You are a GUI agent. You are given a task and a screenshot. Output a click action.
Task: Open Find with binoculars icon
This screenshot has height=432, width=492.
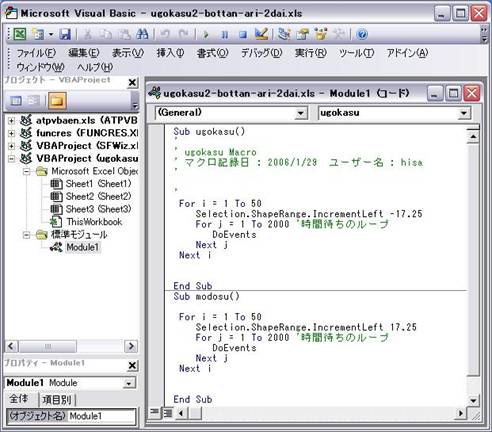pos(142,34)
